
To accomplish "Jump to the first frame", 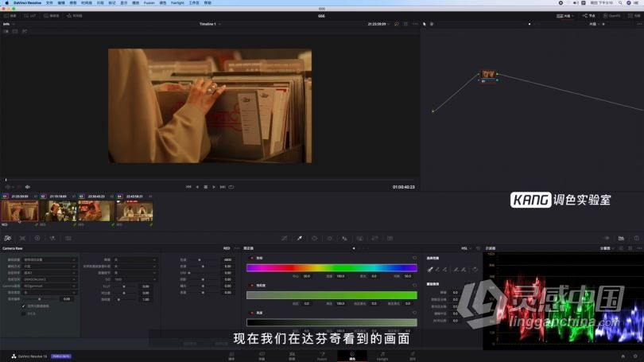I will 188,187.
